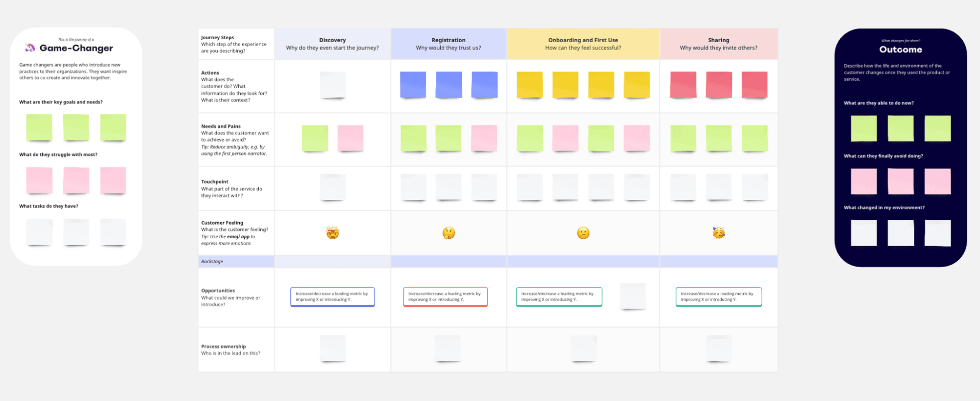This screenshot has height=401, width=980.
Task: Select the partying face emoji under Sharing
Action: (719, 233)
